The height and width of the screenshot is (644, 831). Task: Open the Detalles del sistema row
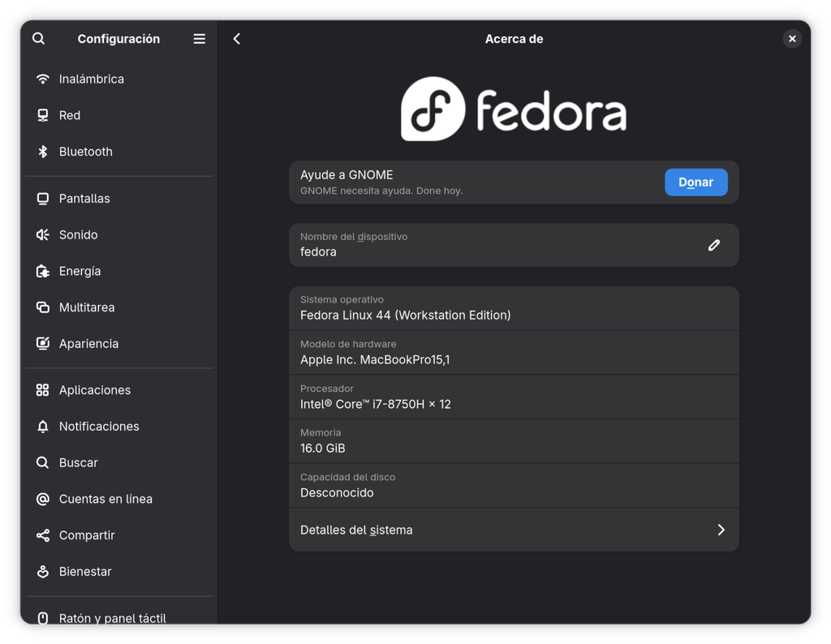click(x=514, y=530)
